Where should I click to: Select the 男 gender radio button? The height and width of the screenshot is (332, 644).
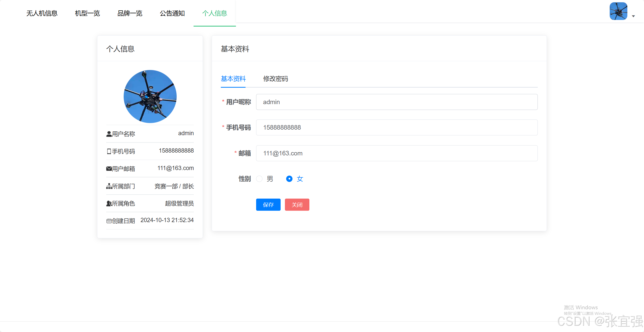(x=259, y=179)
